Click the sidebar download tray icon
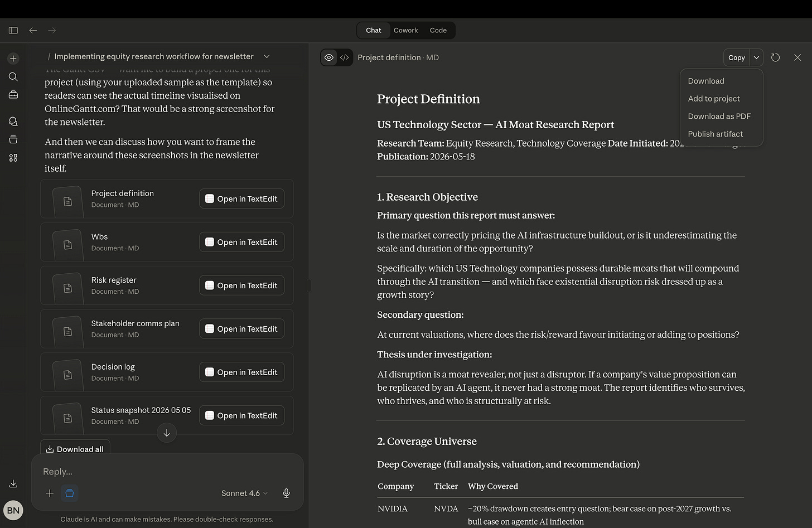 pyautogui.click(x=13, y=483)
